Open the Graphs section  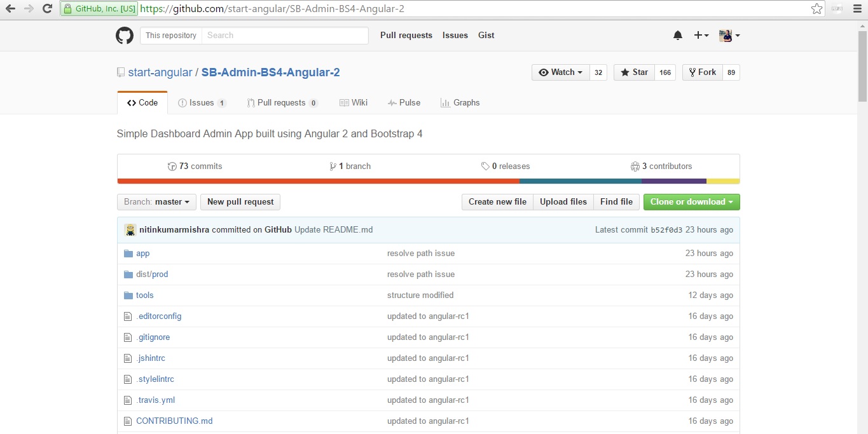tap(460, 102)
